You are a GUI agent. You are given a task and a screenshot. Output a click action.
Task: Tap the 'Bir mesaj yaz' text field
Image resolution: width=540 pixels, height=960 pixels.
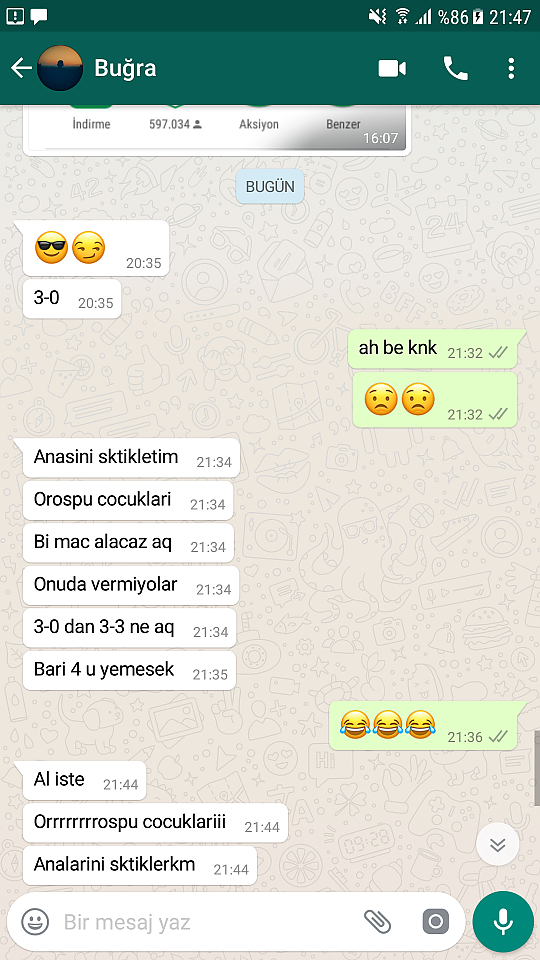tap(208, 921)
